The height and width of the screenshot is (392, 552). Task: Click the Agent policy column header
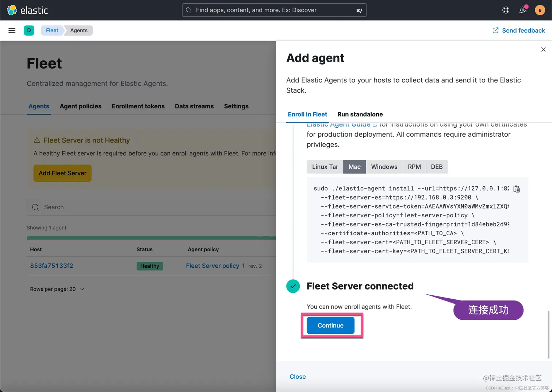pos(203,249)
